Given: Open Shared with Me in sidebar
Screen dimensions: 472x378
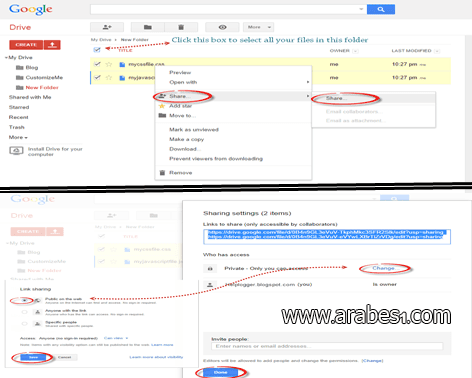Looking at the screenshot, I should pyautogui.click(x=30, y=97).
